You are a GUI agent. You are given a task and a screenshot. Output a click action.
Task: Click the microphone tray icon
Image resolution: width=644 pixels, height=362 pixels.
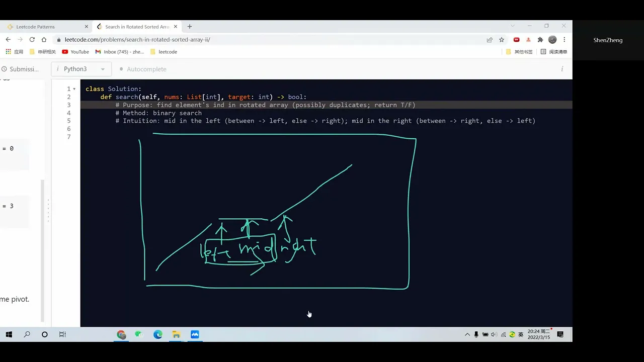click(x=476, y=334)
